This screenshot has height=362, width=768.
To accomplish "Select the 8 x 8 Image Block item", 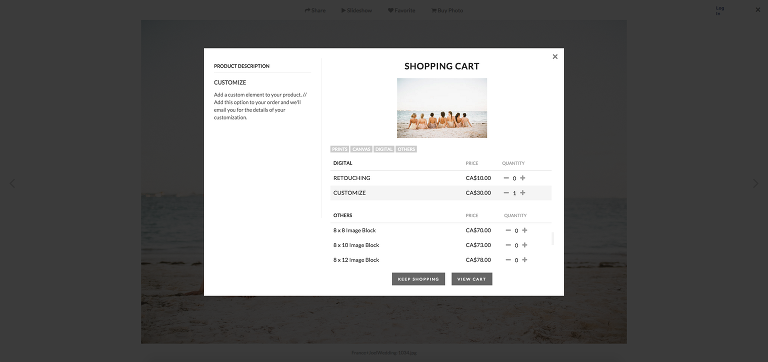I will (x=355, y=230).
